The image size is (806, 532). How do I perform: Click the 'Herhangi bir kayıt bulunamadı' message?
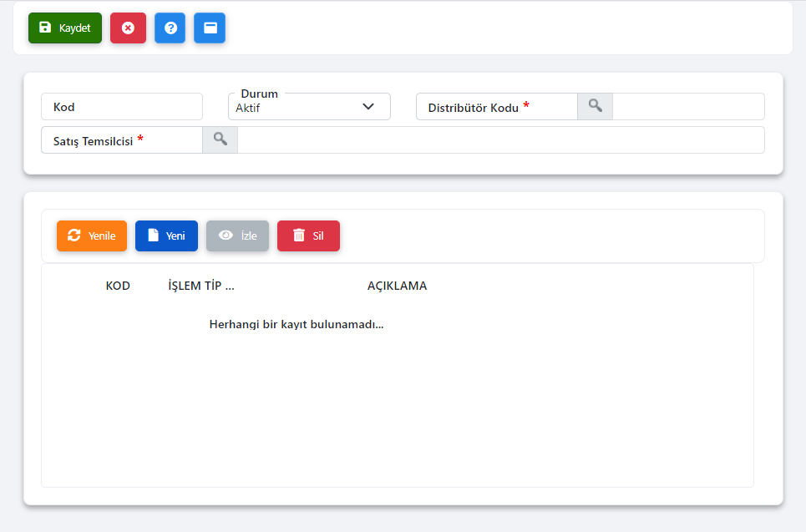297,324
